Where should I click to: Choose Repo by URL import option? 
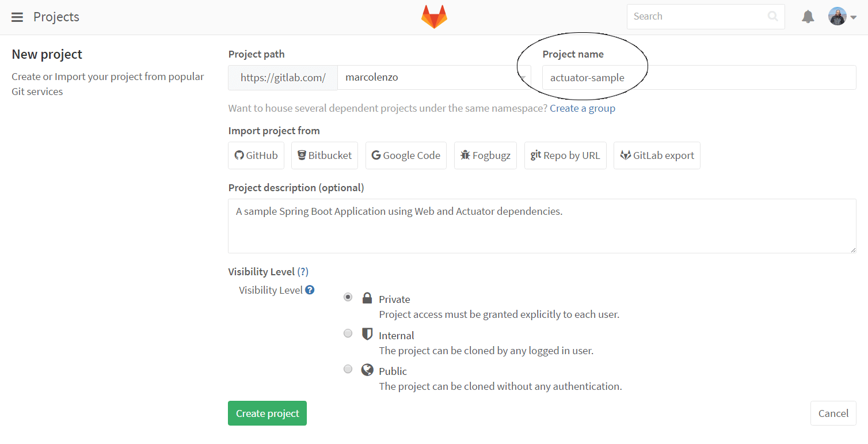tap(565, 155)
